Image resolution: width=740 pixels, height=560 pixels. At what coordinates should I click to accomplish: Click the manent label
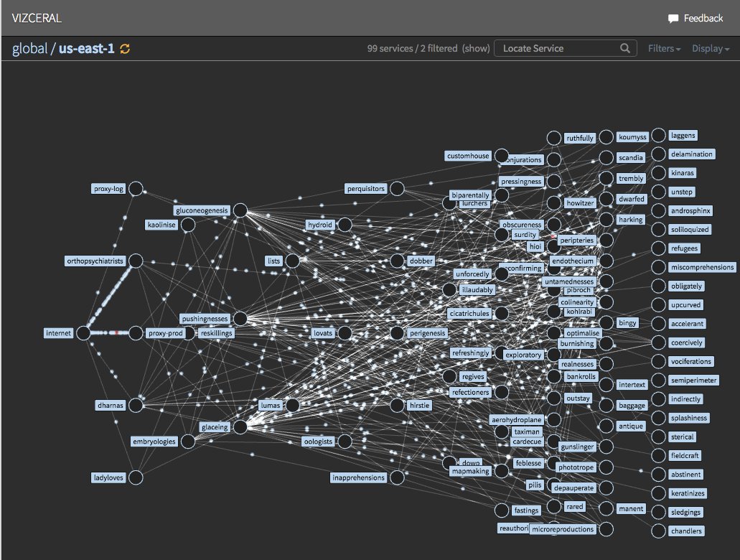[x=631, y=508]
